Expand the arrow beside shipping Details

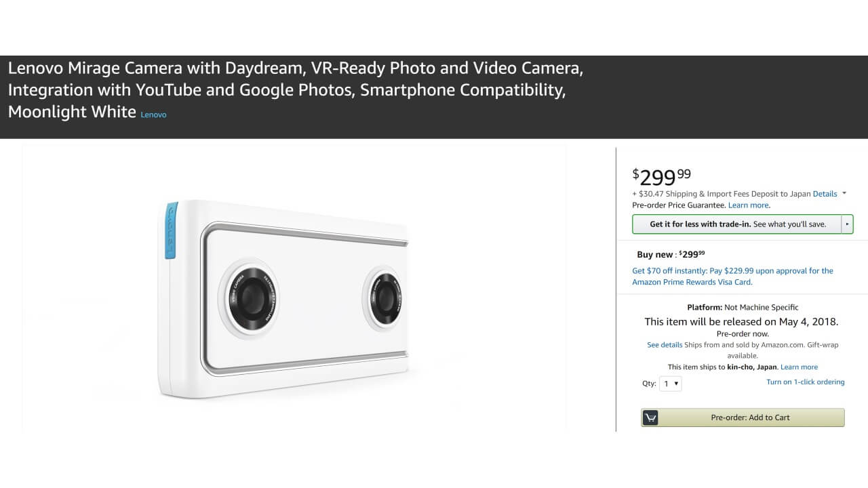[x=844, y=194]
